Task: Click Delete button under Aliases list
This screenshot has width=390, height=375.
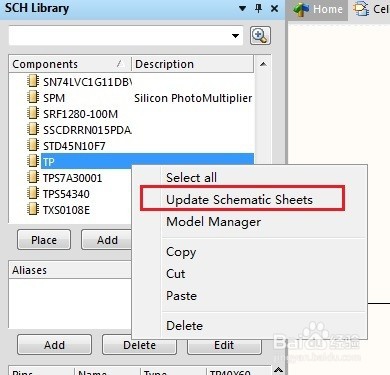Action: coord(139,345)
